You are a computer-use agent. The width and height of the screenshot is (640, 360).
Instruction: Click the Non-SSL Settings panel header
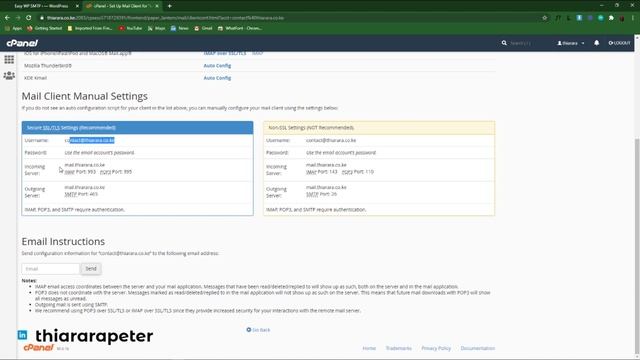click(379, 128)
